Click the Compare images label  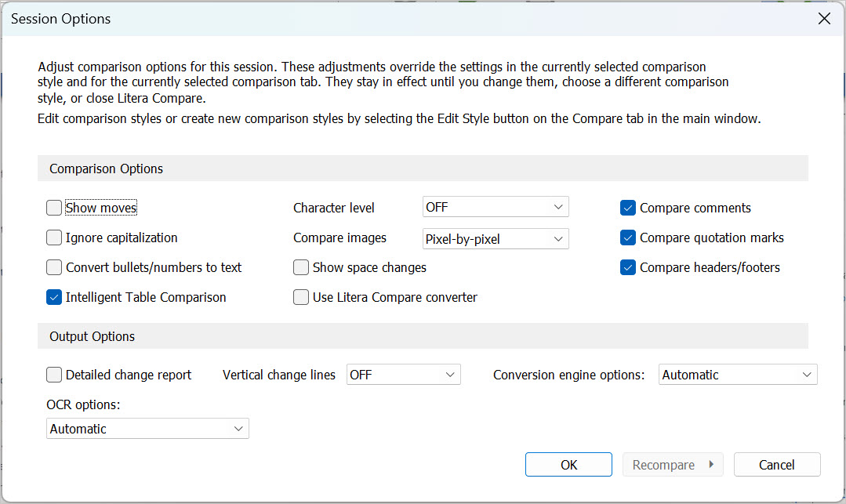pyautogui.click(x=340, y=238)
